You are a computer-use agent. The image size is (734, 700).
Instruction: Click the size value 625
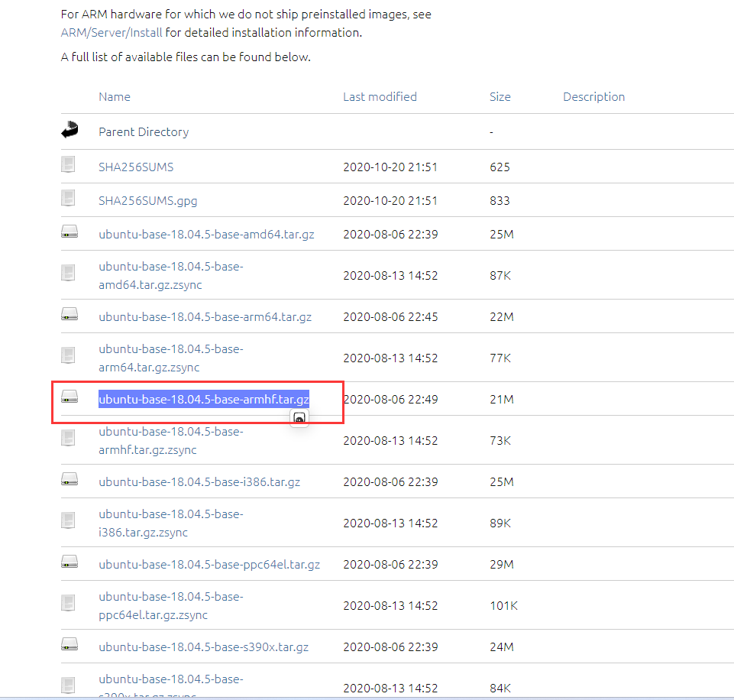click(500, 167)
